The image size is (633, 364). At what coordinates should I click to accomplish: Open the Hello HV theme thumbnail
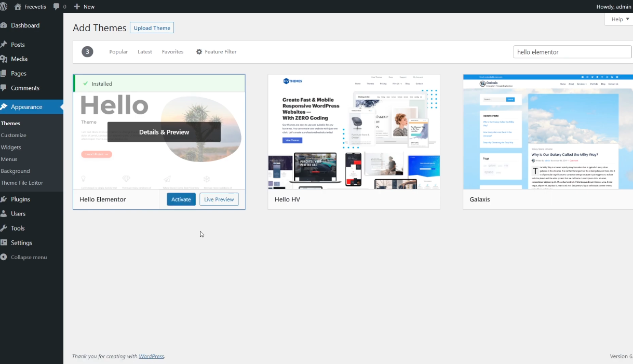[x=354, y=132]
